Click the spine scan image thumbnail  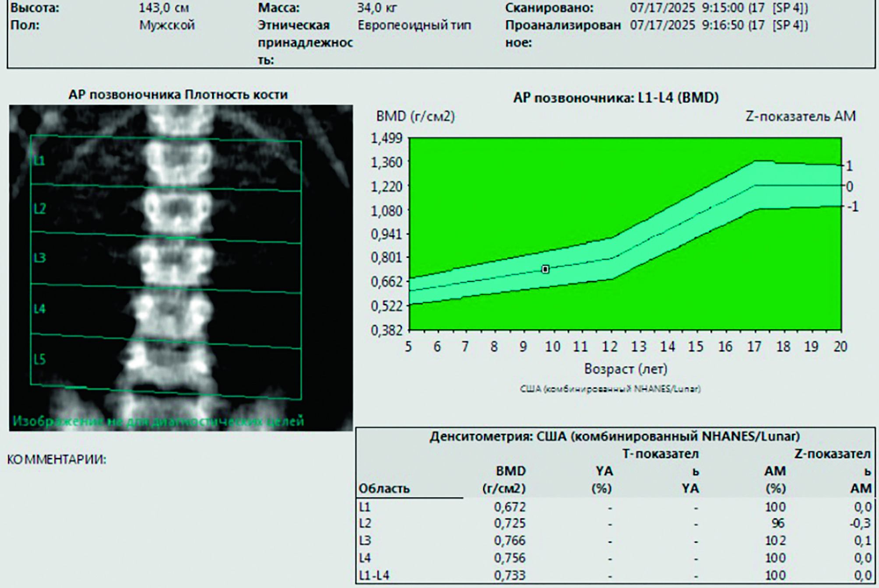click(181, 268)
